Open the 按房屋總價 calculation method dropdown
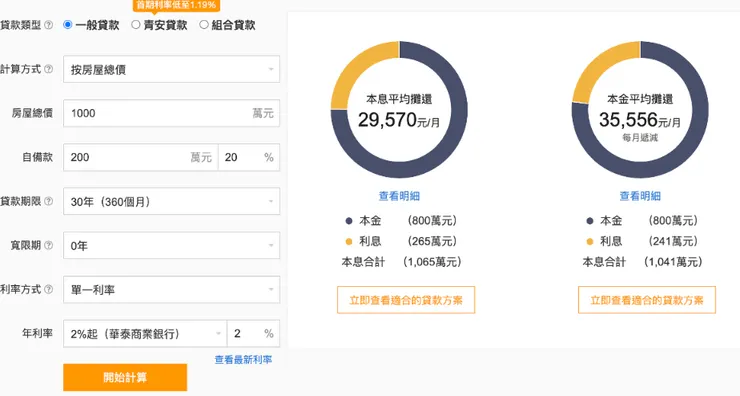This screenshot has height=396, width=740. (171, 69)
